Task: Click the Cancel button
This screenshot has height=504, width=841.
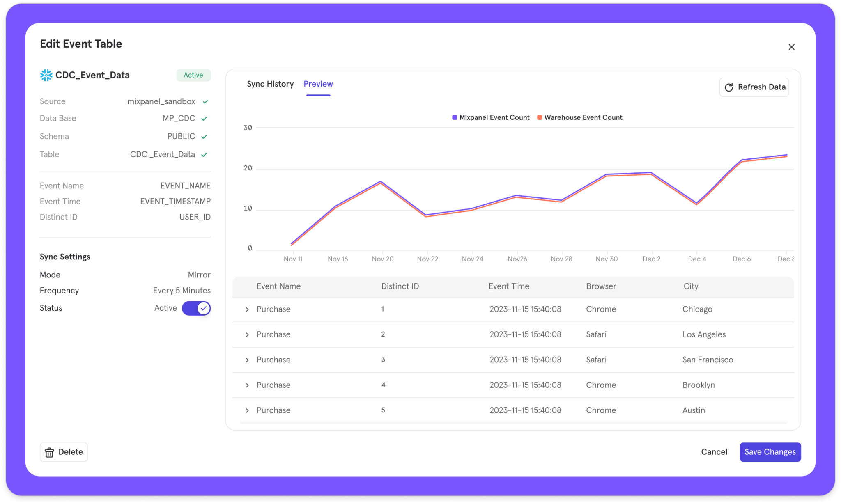Action: click(x=714, y=452)
